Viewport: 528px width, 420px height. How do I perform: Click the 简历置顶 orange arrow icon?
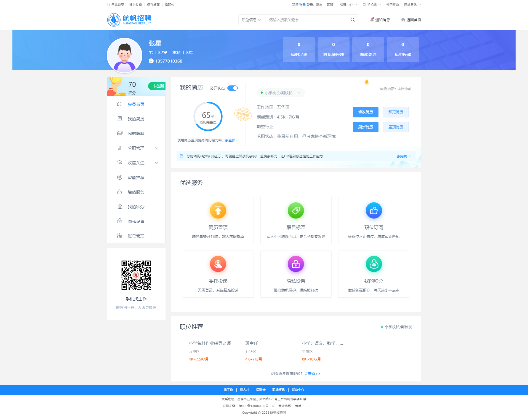click(x=218, y=211)
